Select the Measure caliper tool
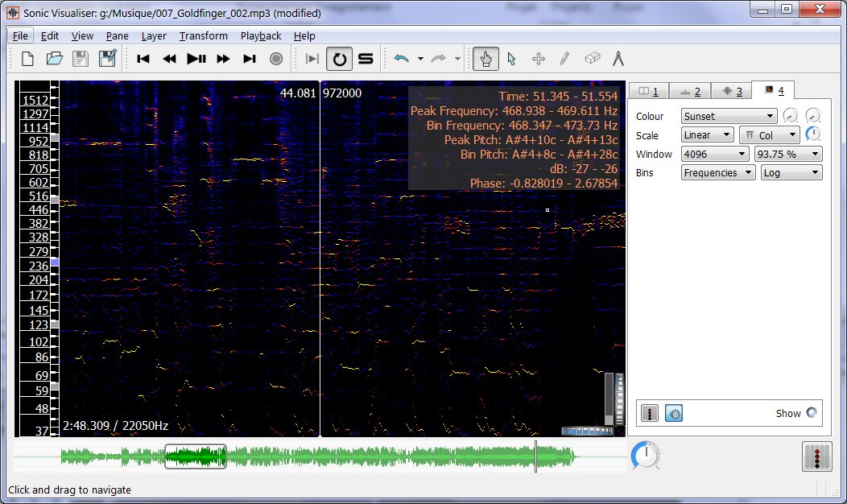This screenshot has width=847, height=504. (x=618, y=58)
